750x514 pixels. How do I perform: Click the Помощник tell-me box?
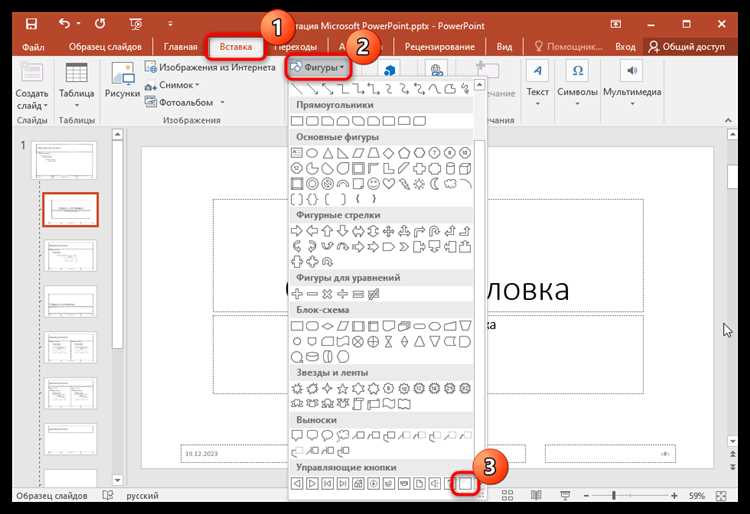click(568, 47)
